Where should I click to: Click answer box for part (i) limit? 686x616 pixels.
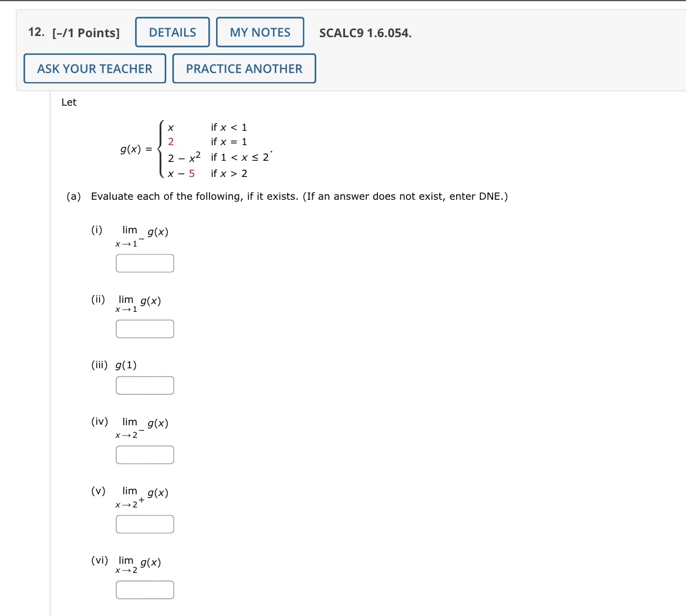pos(145,263)
